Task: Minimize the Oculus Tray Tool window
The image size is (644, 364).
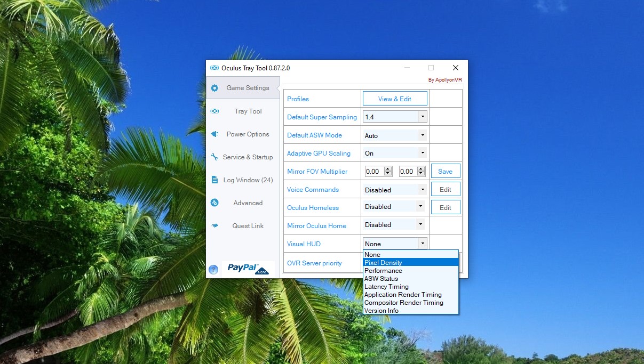Action: click(x=407, y=68)
